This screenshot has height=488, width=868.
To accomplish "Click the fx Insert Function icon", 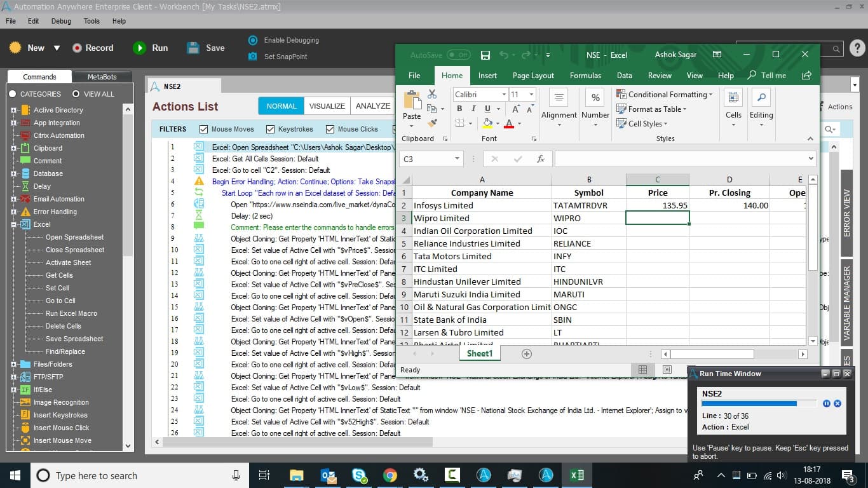I will tap(541, 159).
